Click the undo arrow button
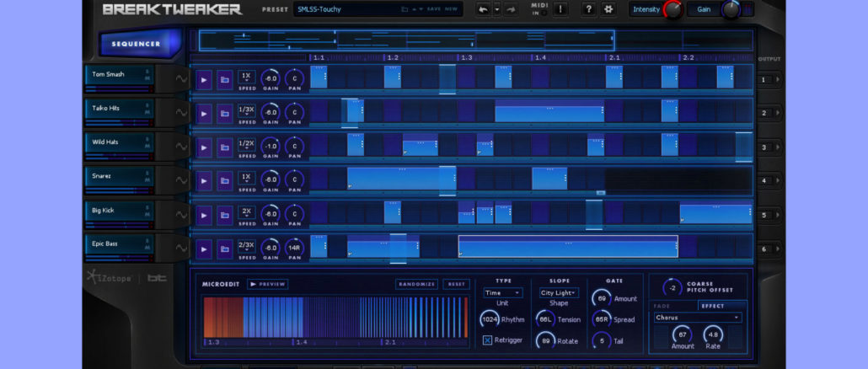The height and width of the screenshot is (369, 868). pyautogui.click(x=483, y=9)
